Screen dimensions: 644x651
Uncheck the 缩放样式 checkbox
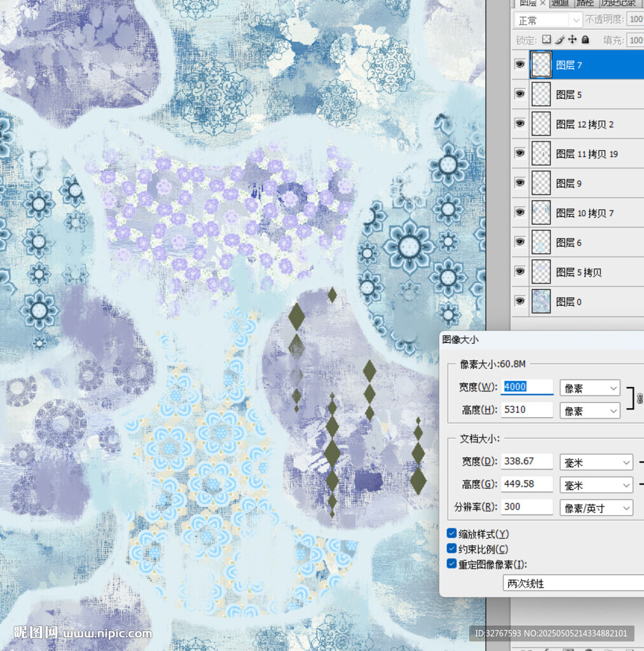[451, 534]
